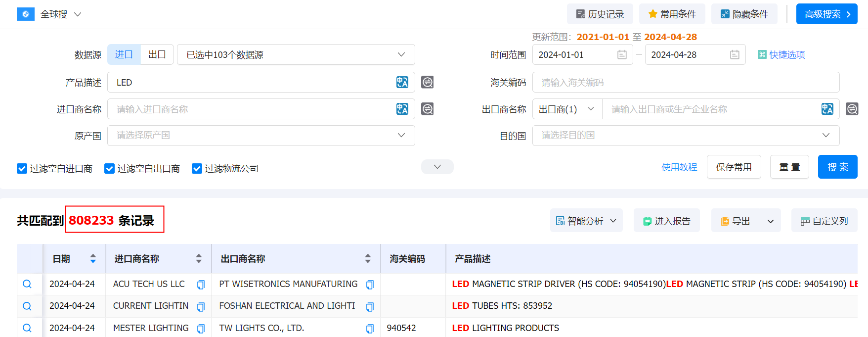Copy exporter name FOSHAN ELECTRICAL AND LIGHTI

tap(370, 307)
